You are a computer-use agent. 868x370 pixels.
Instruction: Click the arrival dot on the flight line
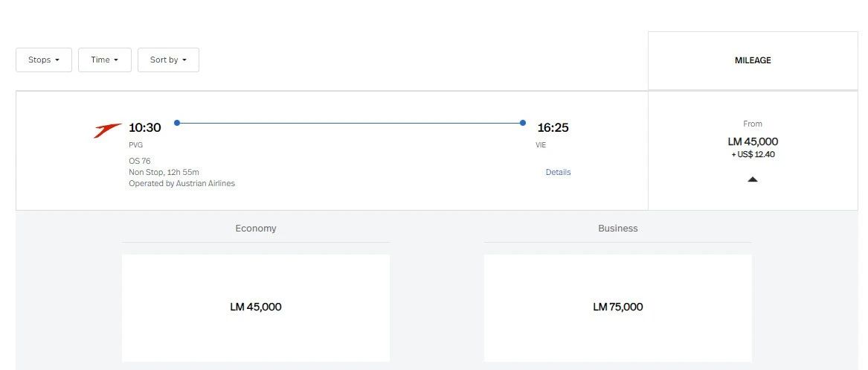tap(523, 123)
